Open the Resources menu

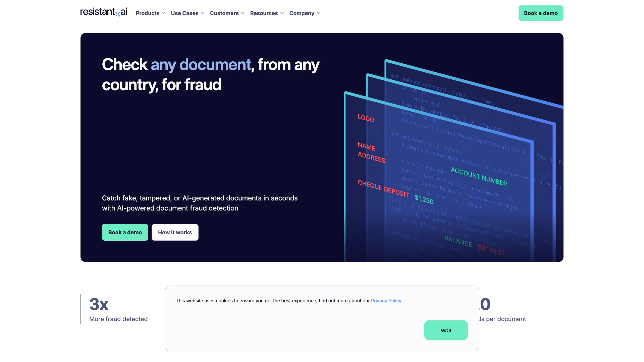coord(264,13)
